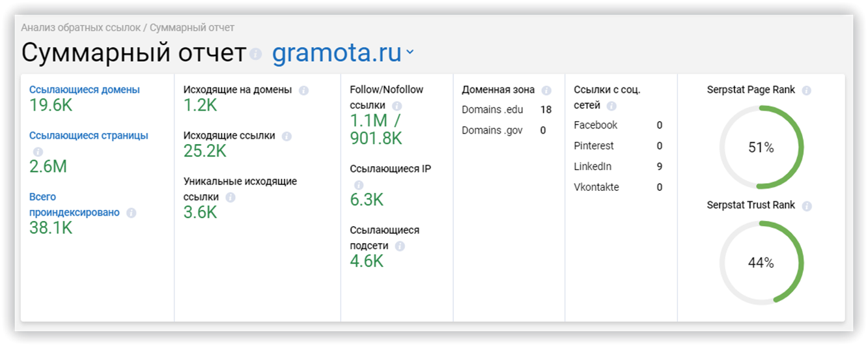This screenshot has width=868, height=346.
Task: Click info icon next to Всего проиндексировано
Action: pyautogui.click(x=132, y=212)
